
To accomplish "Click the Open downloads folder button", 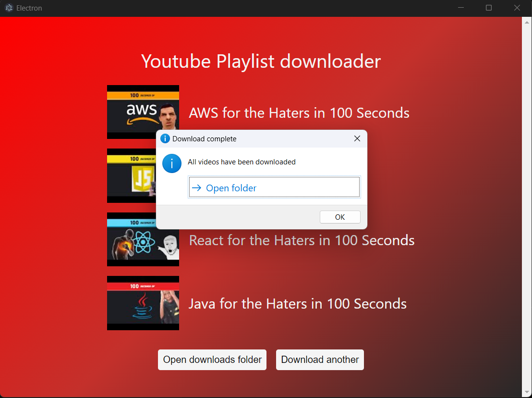I will click(x=212, y=360).
